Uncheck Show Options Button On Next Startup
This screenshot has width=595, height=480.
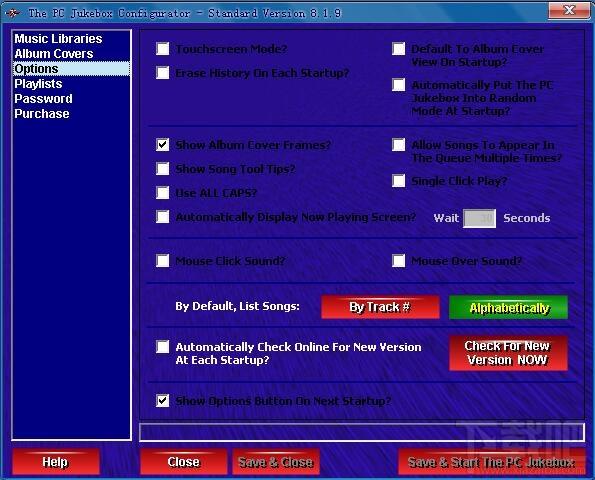pos(163,401)
